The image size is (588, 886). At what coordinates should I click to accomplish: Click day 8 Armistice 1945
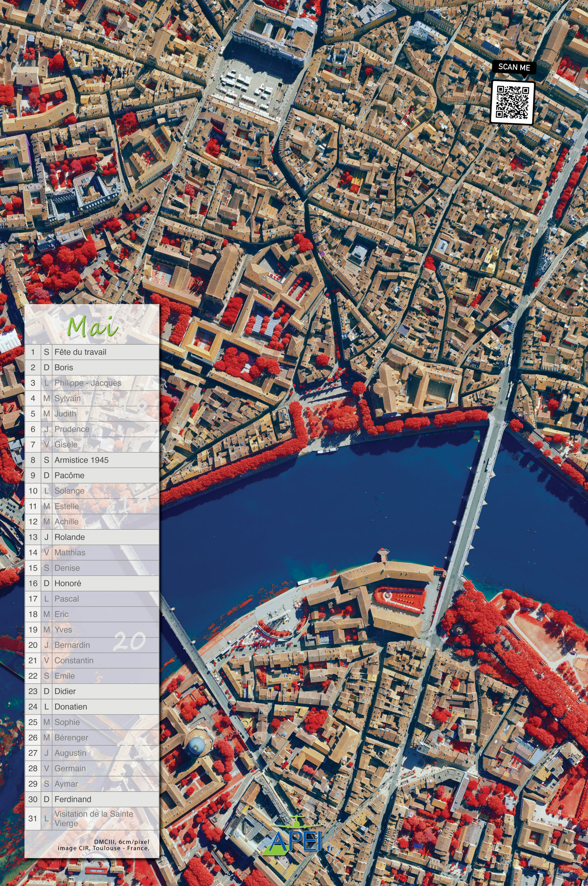(x=92, y=460)
